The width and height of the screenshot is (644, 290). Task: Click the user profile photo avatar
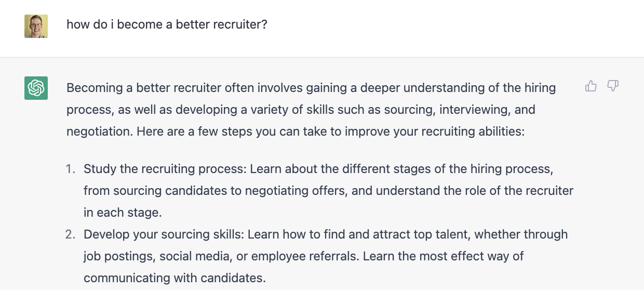coord(36,26)
